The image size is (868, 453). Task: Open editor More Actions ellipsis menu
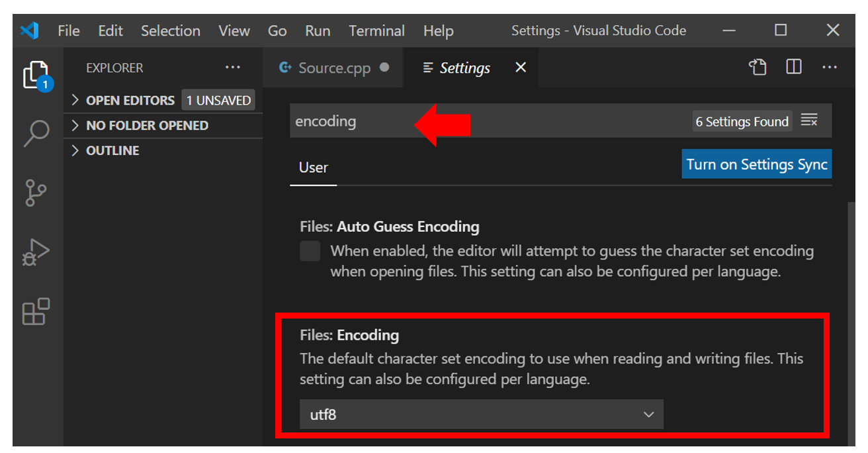point(830,68)
